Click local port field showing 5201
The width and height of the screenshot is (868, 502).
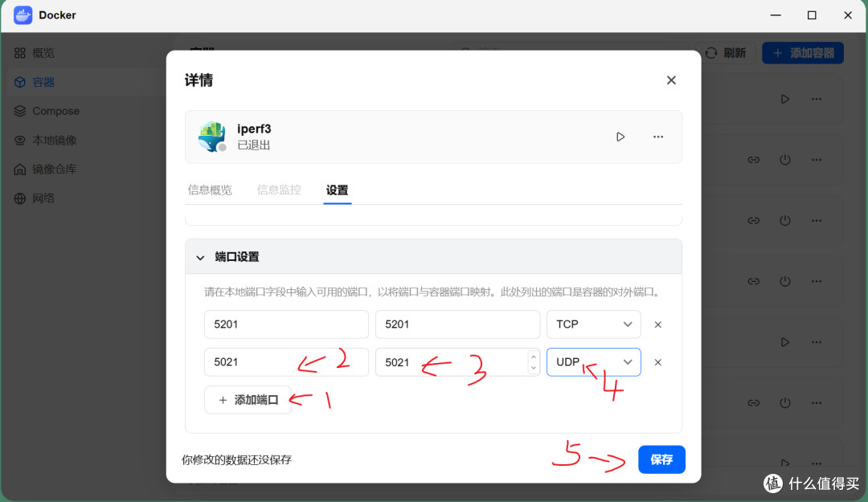286,324
